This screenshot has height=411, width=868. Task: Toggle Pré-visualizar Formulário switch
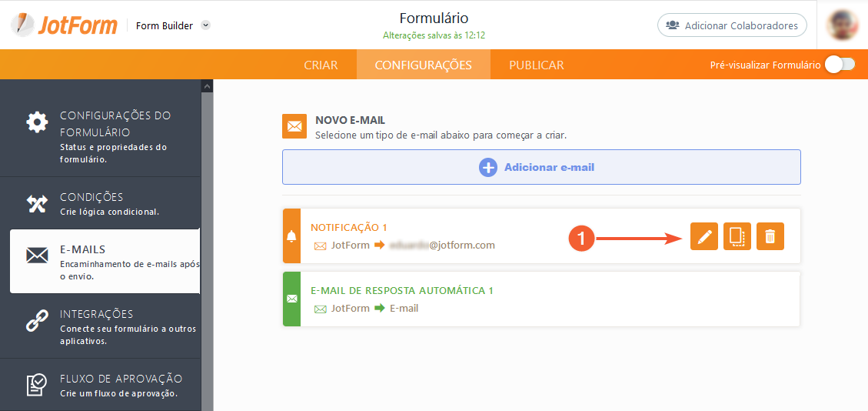tap(840, 65)
